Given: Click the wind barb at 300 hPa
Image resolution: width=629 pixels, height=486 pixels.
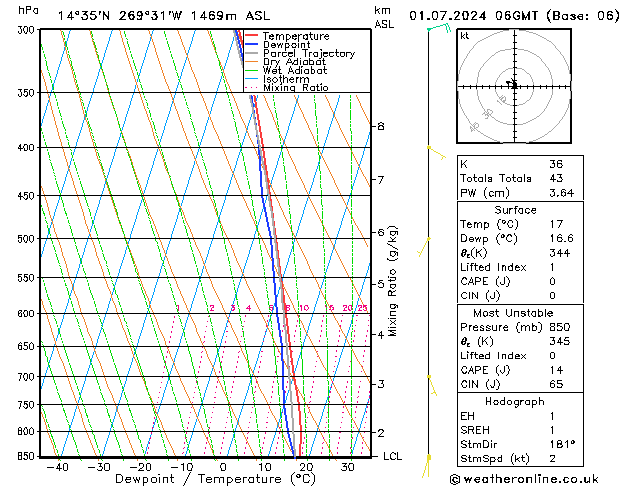Looking at the screenshot, I should [x=436, y=28].
